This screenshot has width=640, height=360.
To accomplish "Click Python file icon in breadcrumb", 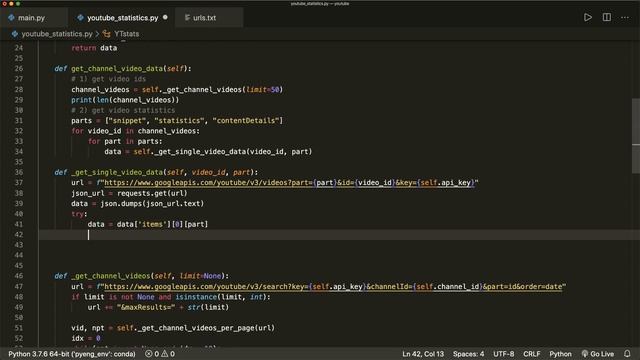I will click(15, 34).
